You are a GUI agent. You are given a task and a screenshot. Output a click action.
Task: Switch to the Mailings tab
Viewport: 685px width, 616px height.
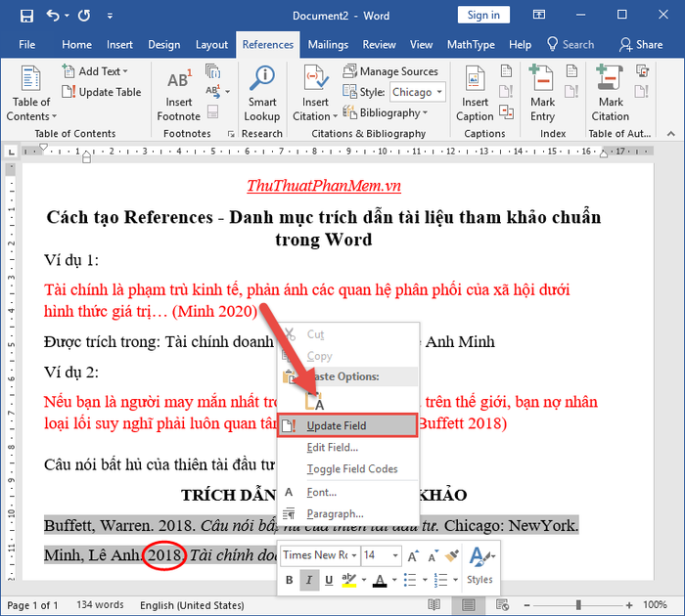tap(328, 45)
